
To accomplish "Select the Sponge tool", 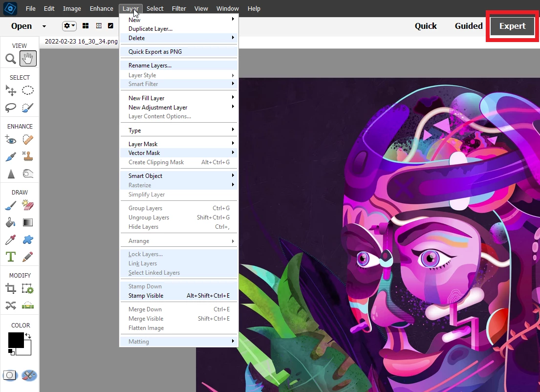I will [x=28, y=174].
